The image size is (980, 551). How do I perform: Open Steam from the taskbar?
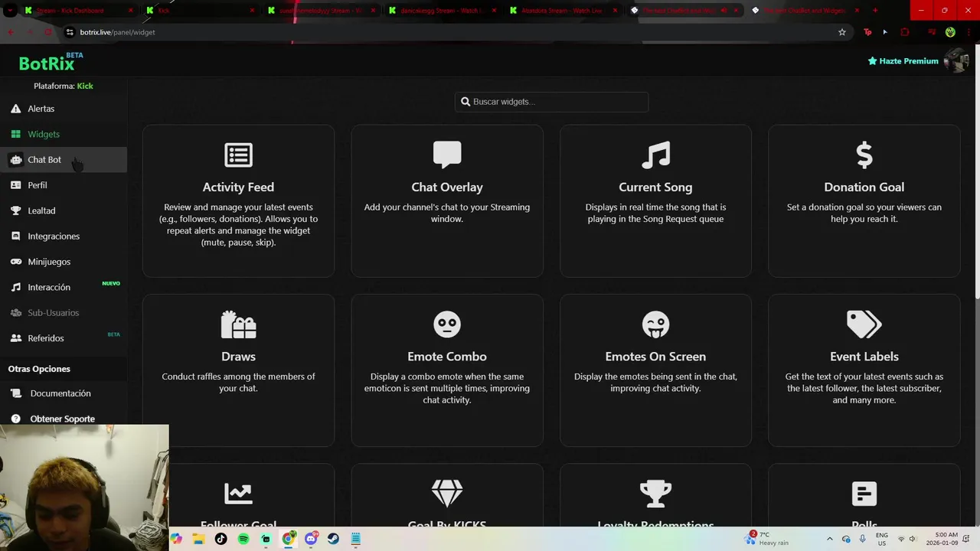click(333, 539)
